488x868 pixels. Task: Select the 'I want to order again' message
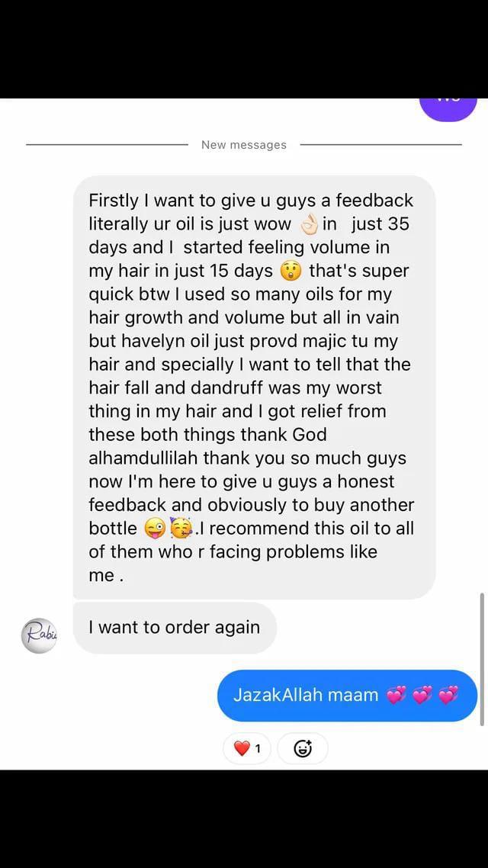coord(175,628)
